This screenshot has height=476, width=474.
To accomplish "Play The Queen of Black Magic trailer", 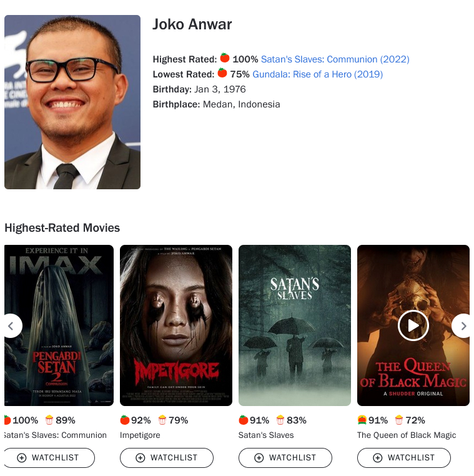I will coord(413,325).
